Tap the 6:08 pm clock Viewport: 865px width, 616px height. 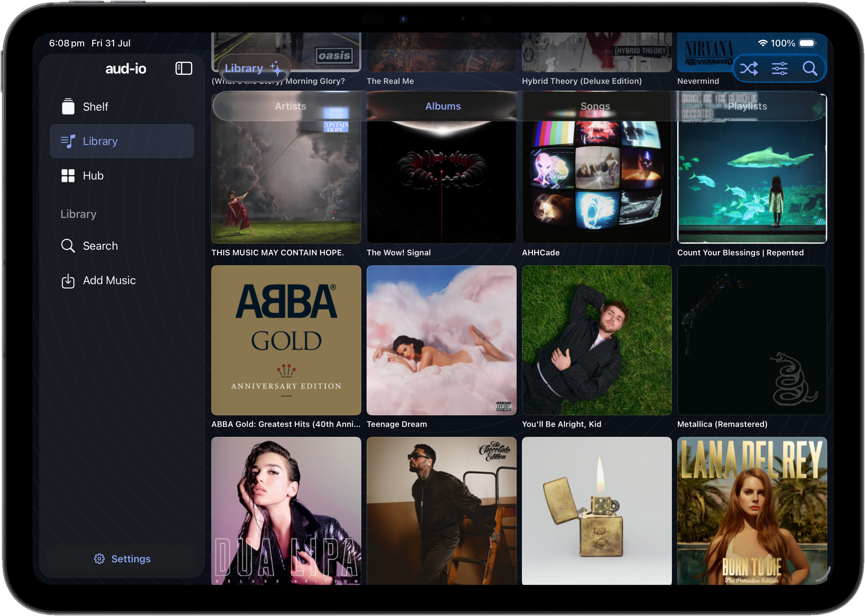pyautogui.click(x=67, y=43)
